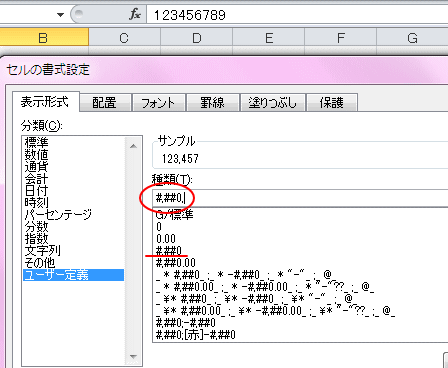Select the _ * #,##0_ ;_ * -#,##0_ format

(x=244, y=275)
